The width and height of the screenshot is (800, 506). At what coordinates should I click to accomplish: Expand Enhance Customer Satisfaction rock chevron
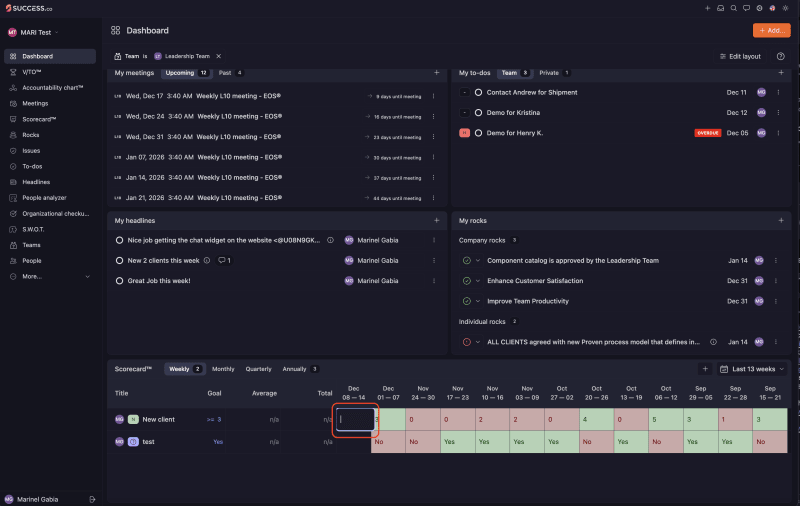point(478,281)
